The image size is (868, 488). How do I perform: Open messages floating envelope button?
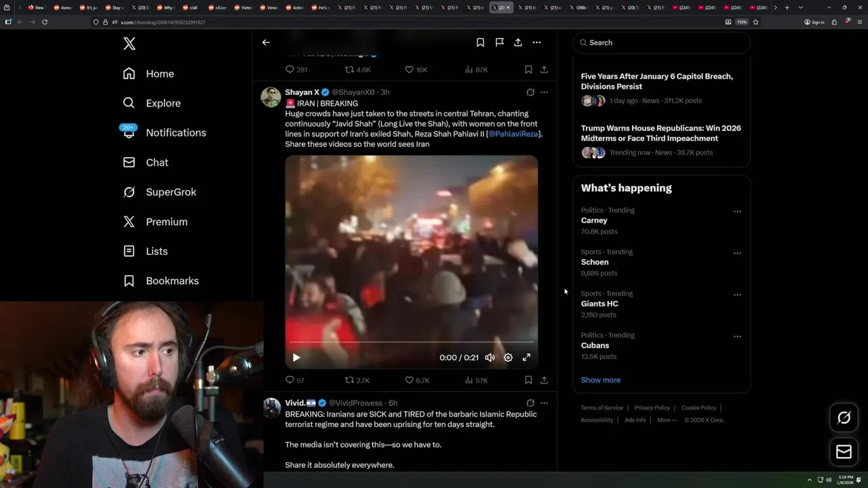(x=844, y=452)
